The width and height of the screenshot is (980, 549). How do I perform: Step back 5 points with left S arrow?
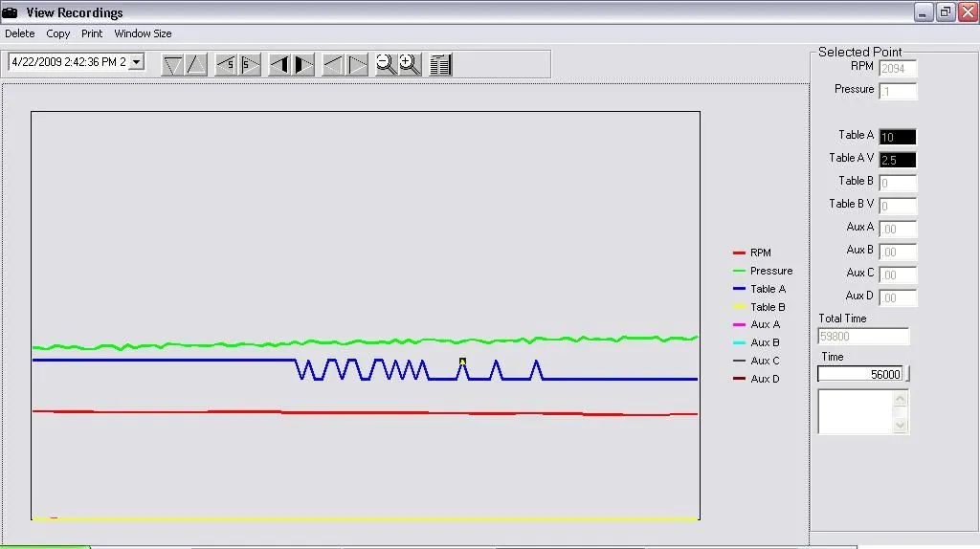click(x=227, y=64)
